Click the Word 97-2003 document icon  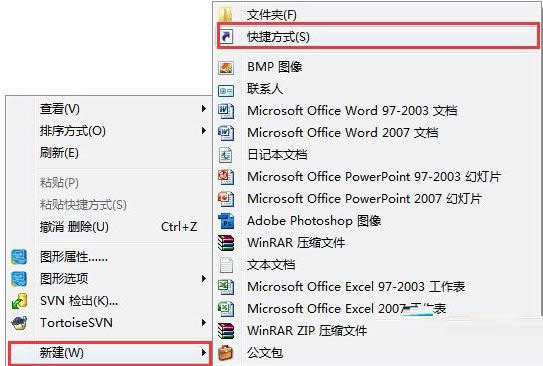pyautogui.click(x=226, y=111)
